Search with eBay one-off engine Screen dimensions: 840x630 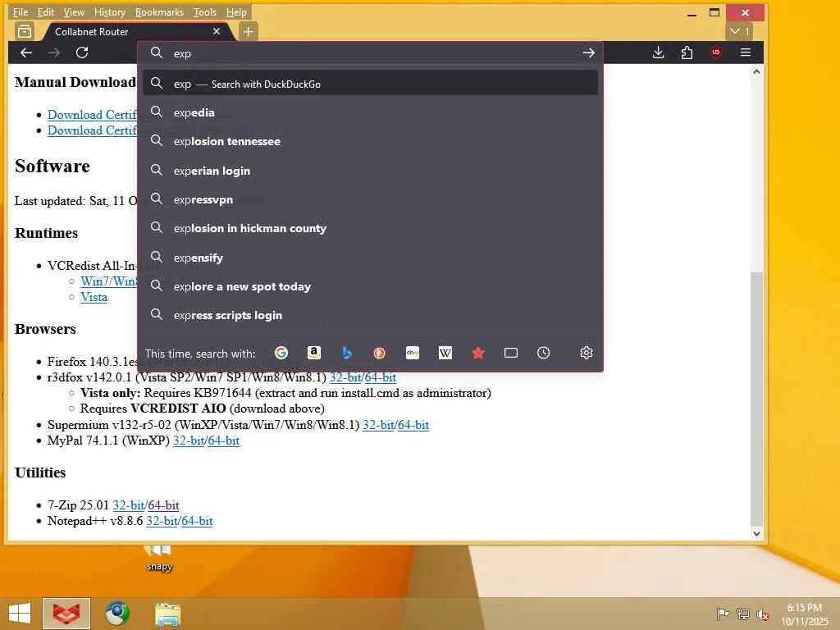tap(413, 353)
